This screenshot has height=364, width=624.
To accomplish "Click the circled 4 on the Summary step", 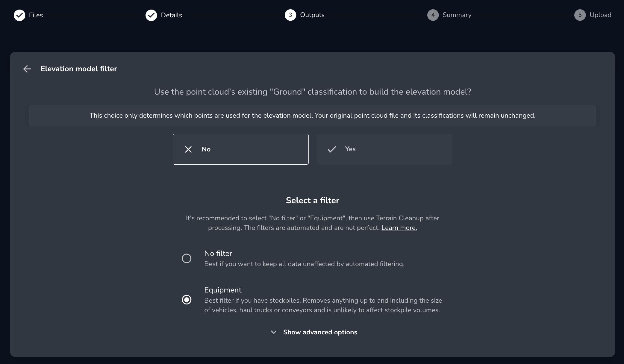I will (x=433, y=15).
